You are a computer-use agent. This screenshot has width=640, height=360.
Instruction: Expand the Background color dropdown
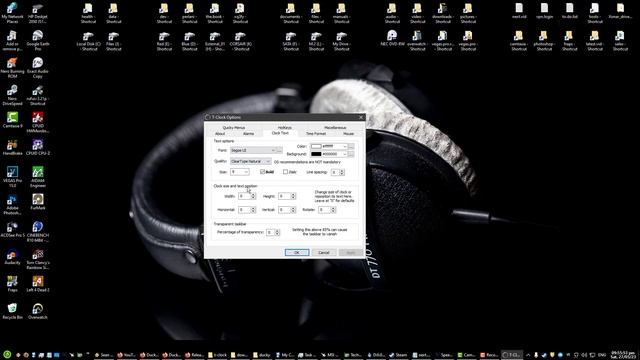pos(345,154)
